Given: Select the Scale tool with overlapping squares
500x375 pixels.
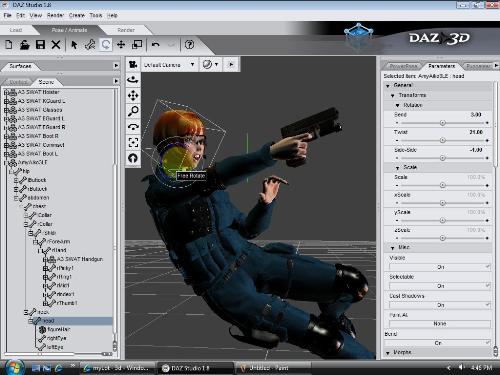Looking at the screenshot, I should pyautogui.click(x=137, y=45).
